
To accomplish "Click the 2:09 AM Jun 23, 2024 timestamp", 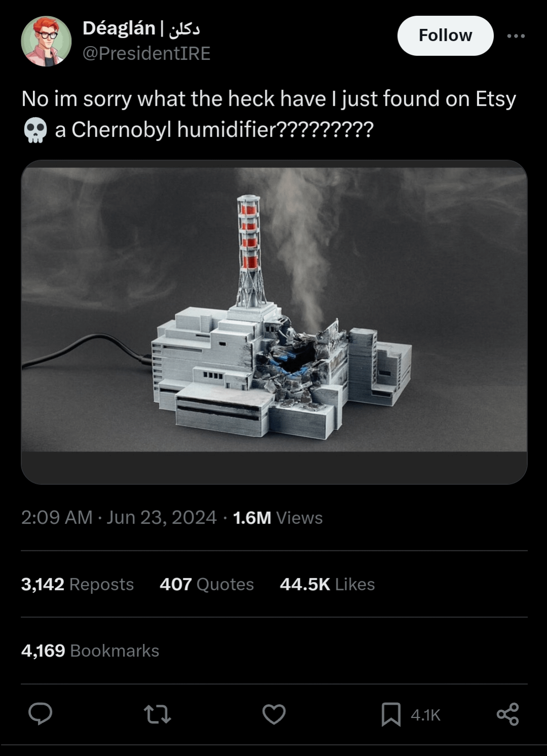I will (x=119, y=517).
